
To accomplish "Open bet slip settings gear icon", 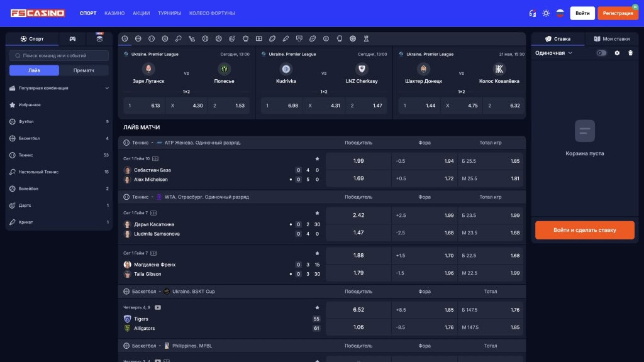I will coord(617,53).
